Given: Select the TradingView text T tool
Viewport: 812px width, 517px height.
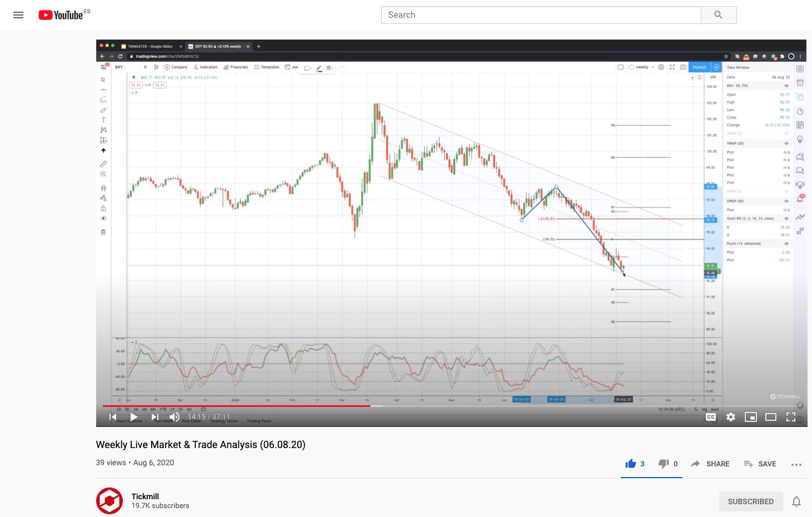Looking at the screenshot, I should (x=103, y=120).
